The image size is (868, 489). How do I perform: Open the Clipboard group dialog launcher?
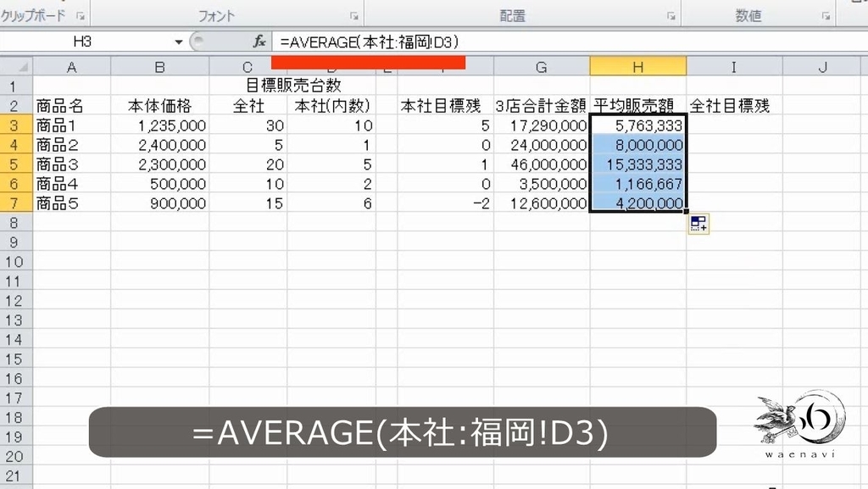[x=81, y=17]
